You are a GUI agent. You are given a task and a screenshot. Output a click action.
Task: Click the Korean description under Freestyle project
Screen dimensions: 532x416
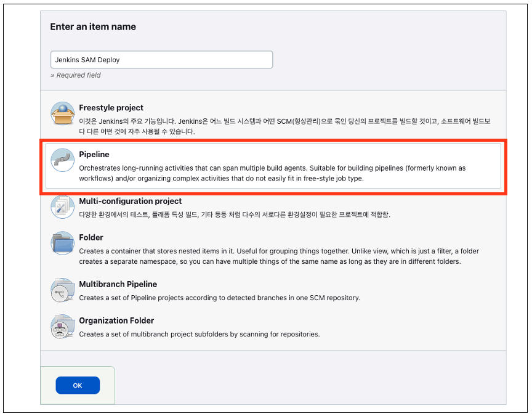coord(284,126)
